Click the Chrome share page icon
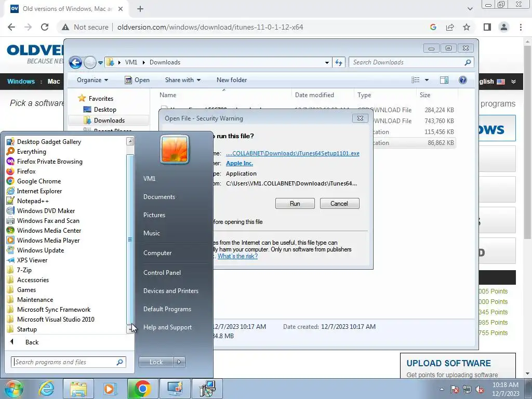The width and height of the screenshot is (532, 399). tap(450, 27)
